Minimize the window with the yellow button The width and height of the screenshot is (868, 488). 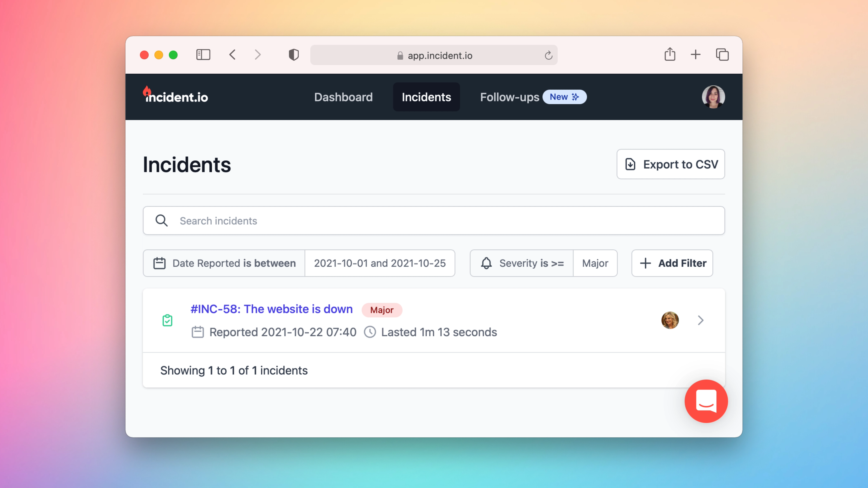[159, 55]
